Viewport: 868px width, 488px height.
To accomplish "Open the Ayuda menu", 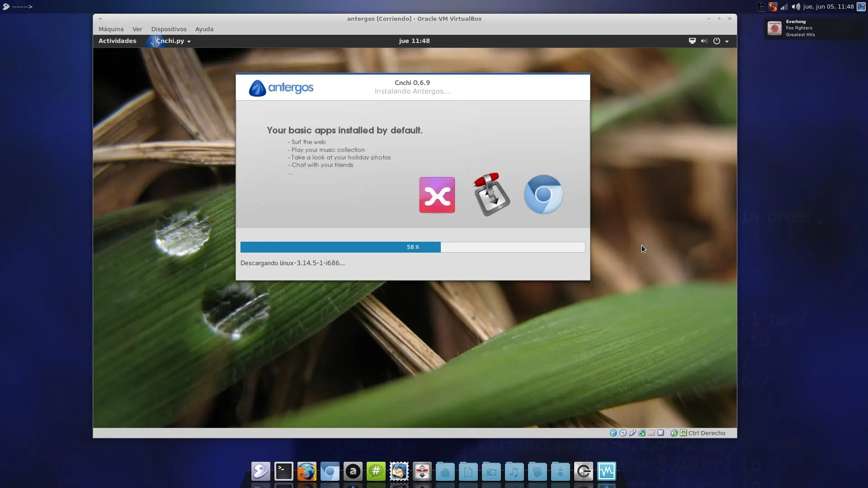I will click(x=204, y=29).
